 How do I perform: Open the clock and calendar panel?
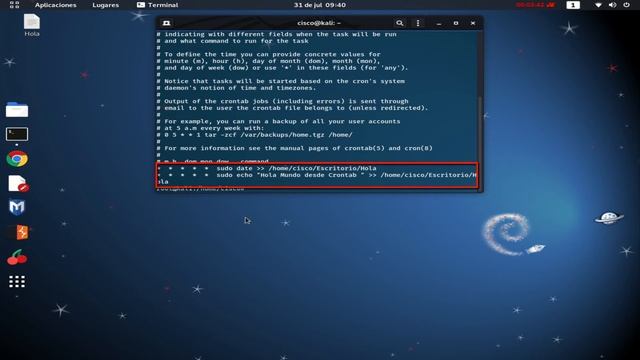[320, 5]
